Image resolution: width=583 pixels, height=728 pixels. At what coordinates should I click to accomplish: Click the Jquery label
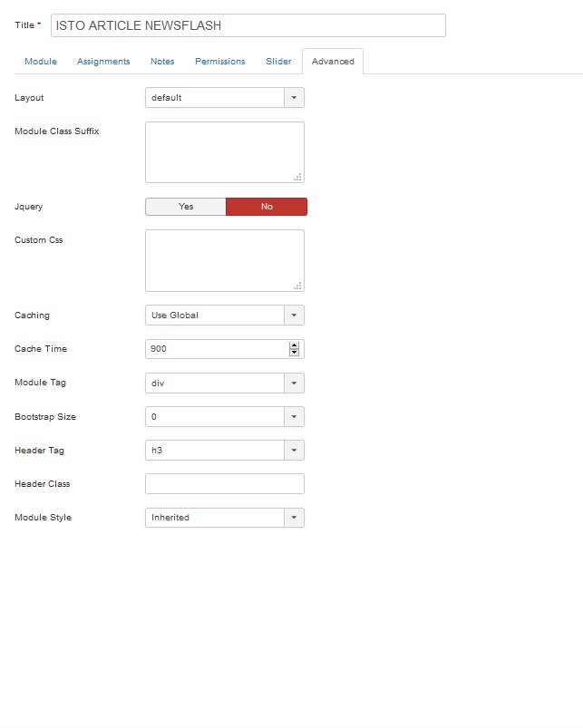(x=28, y=207)
